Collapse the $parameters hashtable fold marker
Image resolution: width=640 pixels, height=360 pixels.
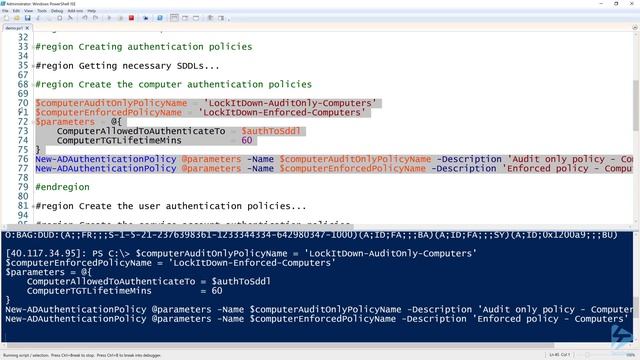(33, 122)
